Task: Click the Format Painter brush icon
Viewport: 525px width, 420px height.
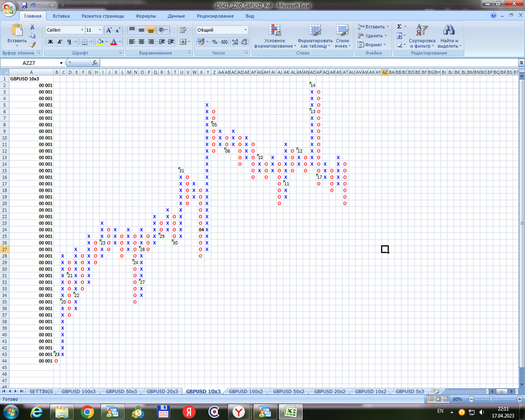Action: [32, 44]
